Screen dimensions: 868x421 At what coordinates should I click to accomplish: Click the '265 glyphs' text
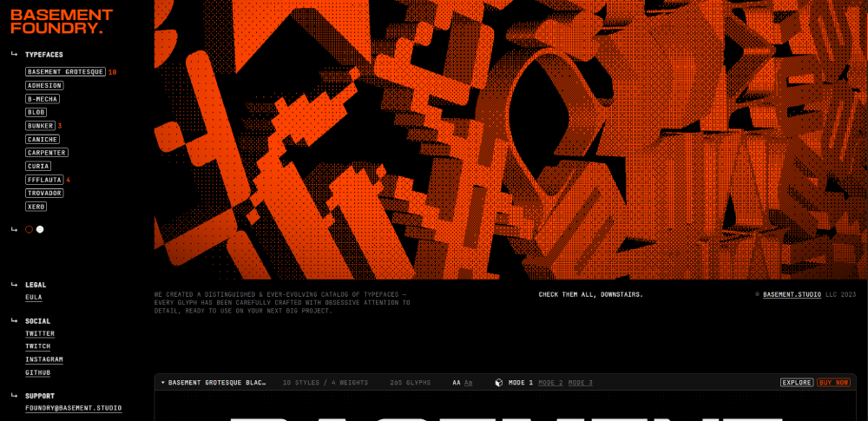point(411,382)
